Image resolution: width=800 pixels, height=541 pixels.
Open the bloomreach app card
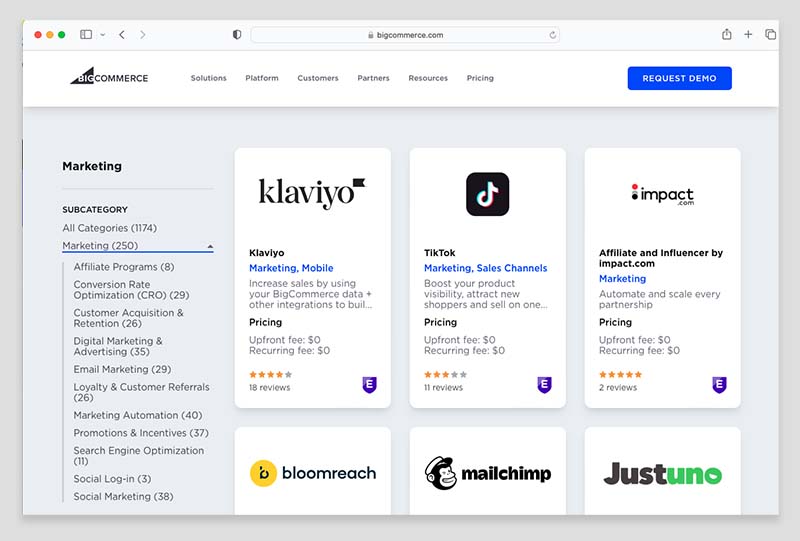(313, 471)
